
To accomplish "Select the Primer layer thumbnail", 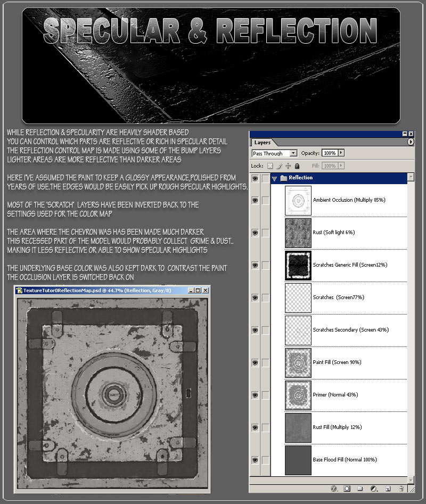I will [x=298, y=395].
